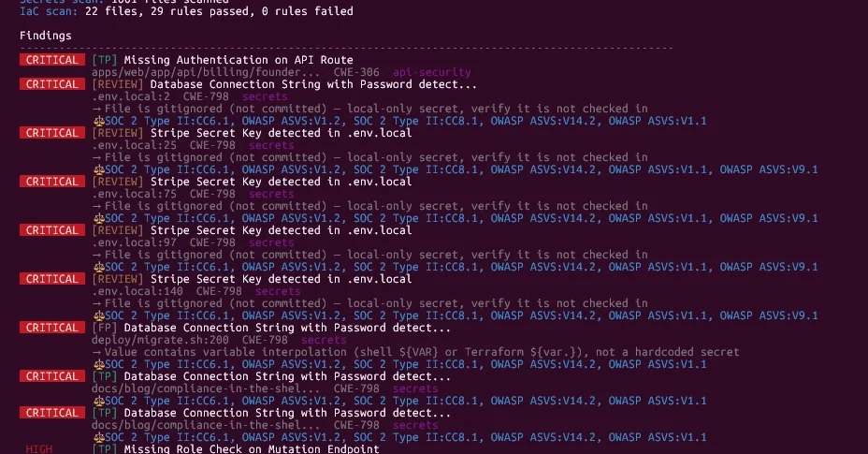868x454 pixels.
Task: Click the scales icon under the variable interpolation note
Action: pyautogui.click(x=97, y=364)
